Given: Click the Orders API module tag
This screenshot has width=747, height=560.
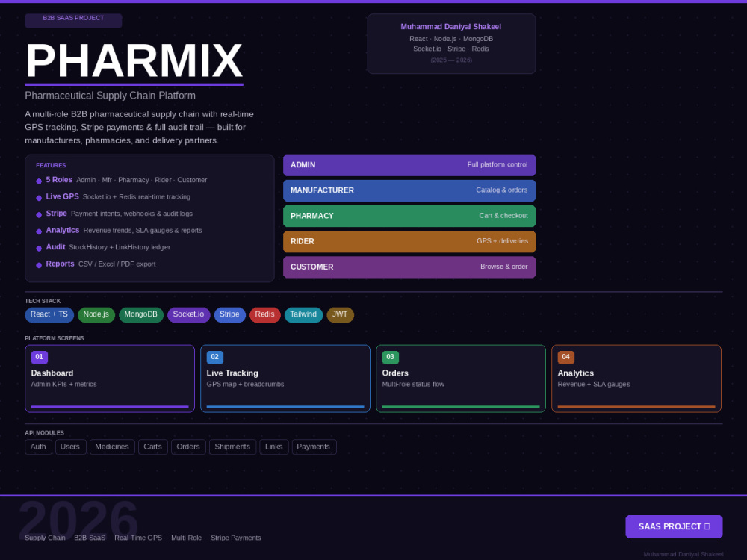Looking at the screenshot, I should click(x=188, y=447).
